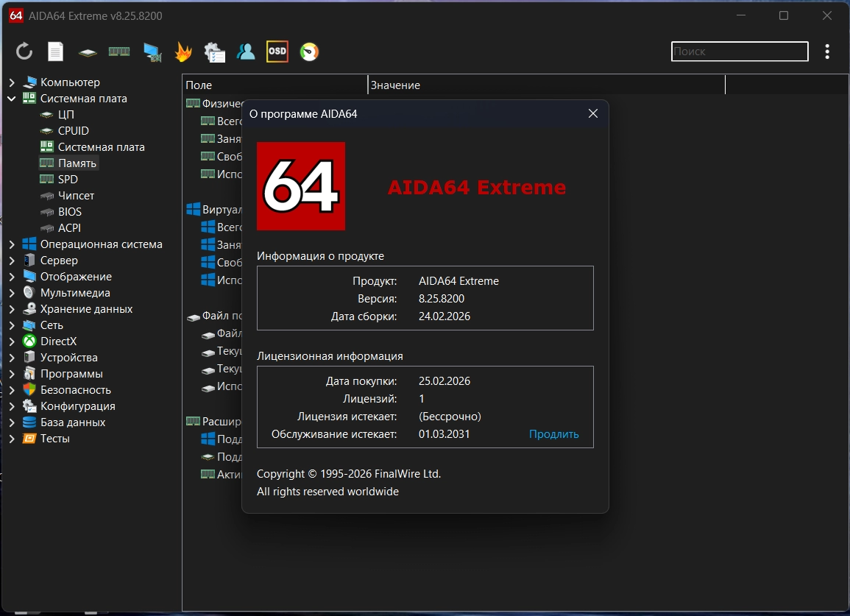850x616 pixels.
Task: Close the О программе AIDA64 dialog
Action: [592, 113]
